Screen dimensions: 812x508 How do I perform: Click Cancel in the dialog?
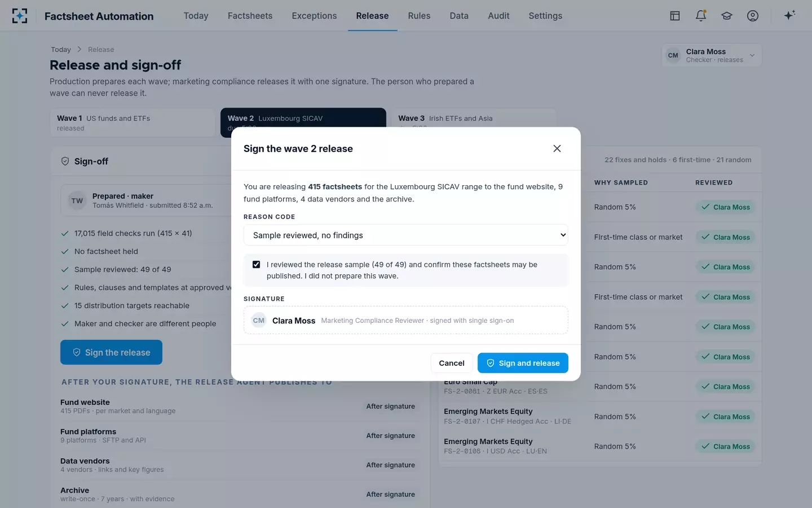(x=452, y=363)
